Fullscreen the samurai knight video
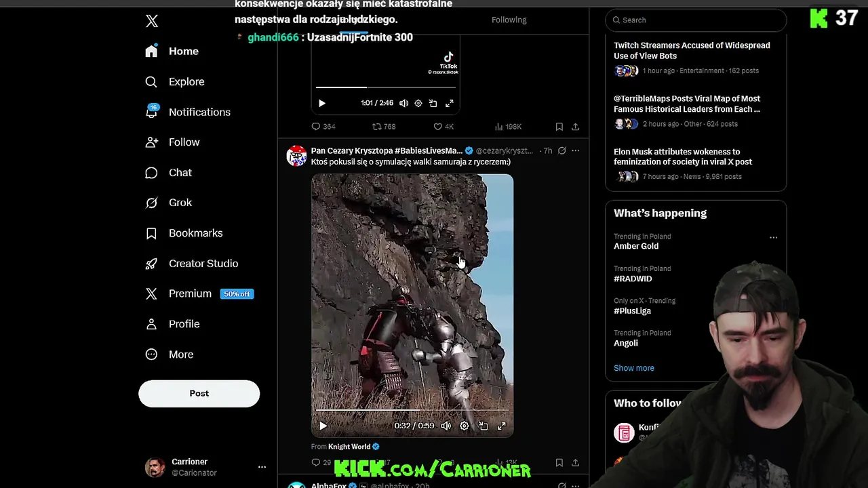The width and height of the screenshot is (868, 488). [501, 426]
